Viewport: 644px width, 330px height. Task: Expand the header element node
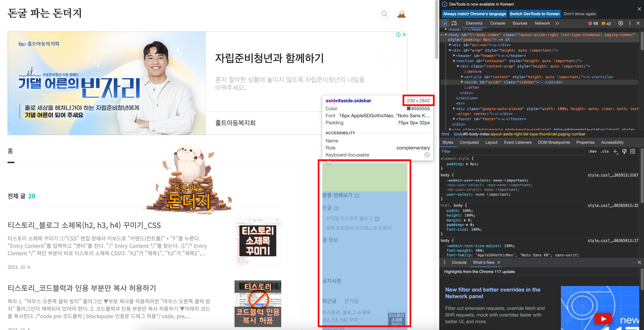pyautogui.click(x=454, y=55)
